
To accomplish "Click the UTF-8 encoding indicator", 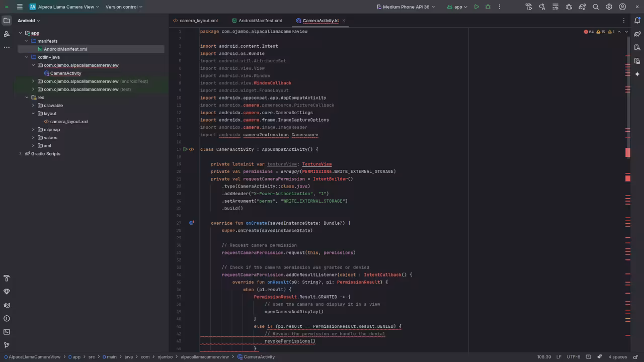I will (574, 357).
